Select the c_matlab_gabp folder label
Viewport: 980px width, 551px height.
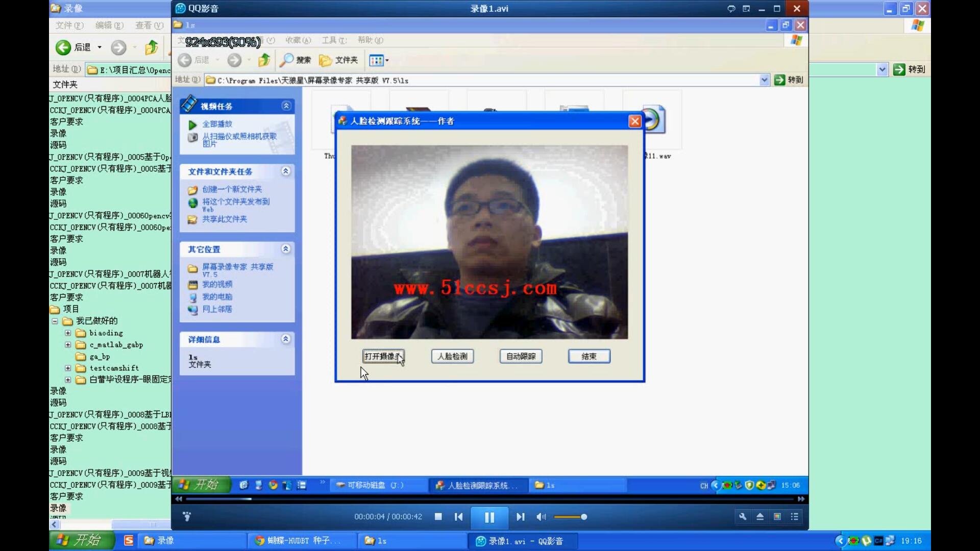coord(116,345)
